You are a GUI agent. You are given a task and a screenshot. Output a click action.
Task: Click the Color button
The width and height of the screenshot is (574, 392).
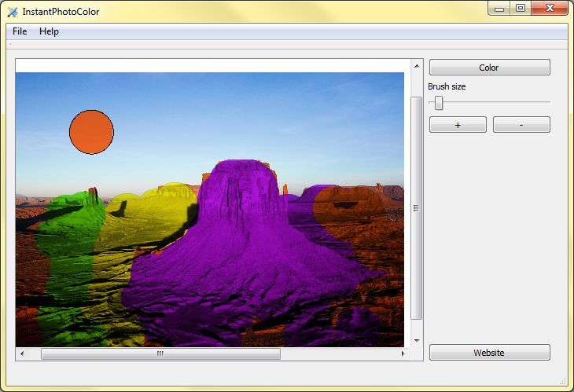coord(489,68)
